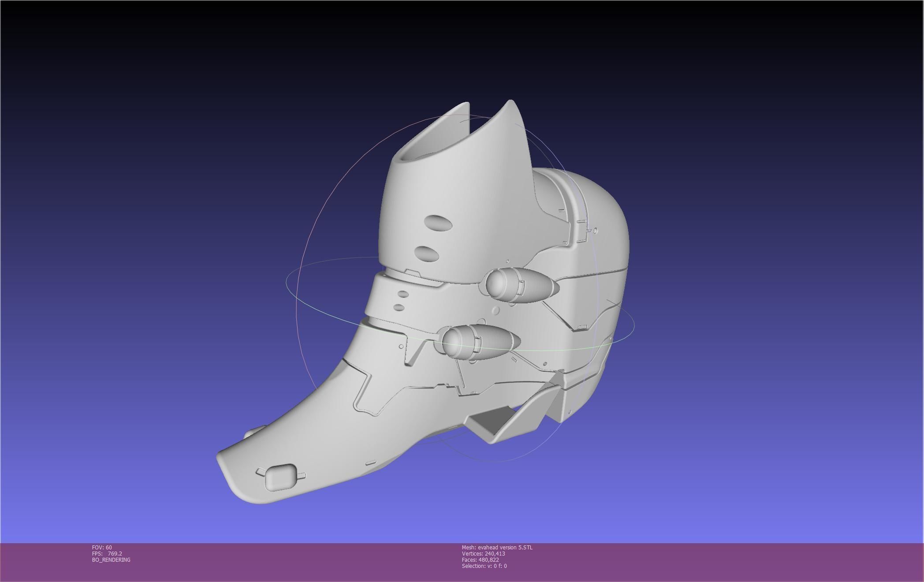Click the 'Mesh: evahead version 5.STL' label
The image size is (924, 582).
497,547
